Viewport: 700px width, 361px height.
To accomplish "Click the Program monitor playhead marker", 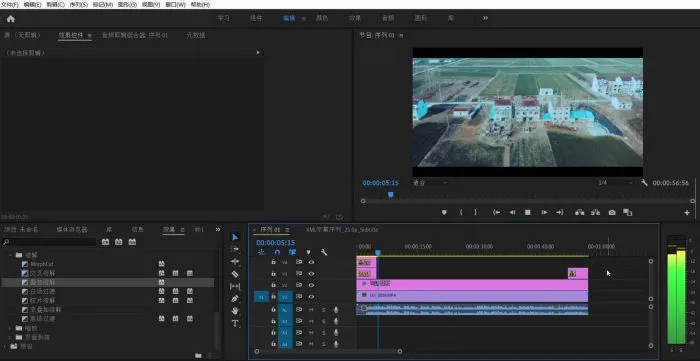I will click(391, 195).
